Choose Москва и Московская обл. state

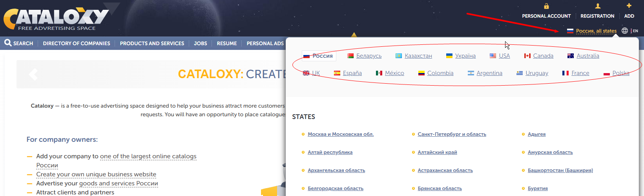tap(341, 134)
